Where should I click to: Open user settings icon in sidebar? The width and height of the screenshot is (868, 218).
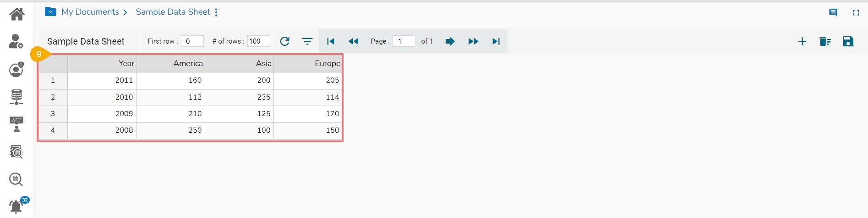pos(16,41)
